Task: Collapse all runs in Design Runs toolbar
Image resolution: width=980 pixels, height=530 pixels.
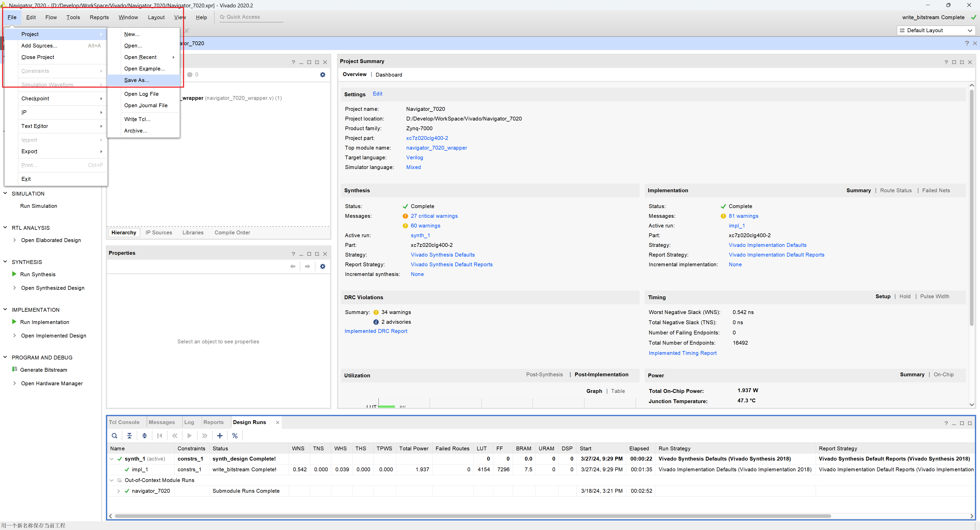Action: [x=129, y=436]
